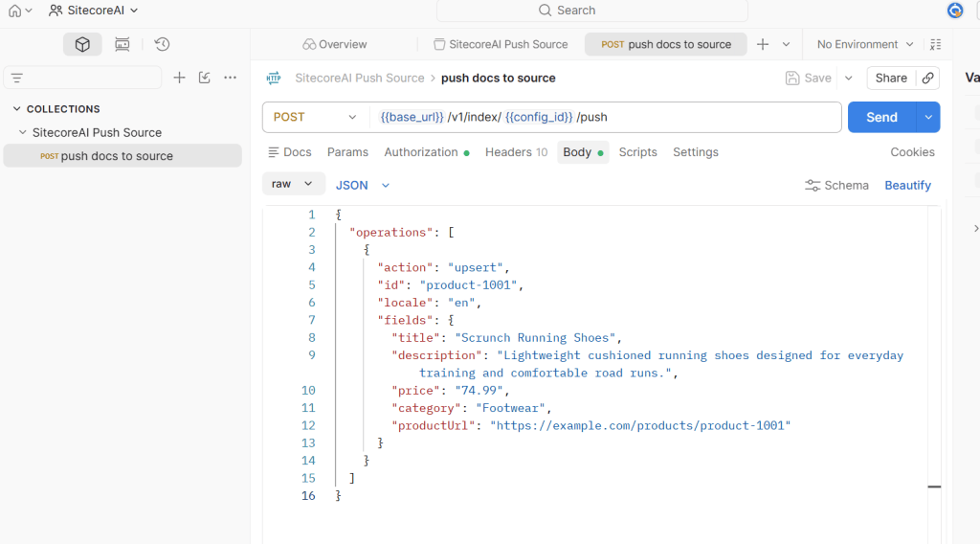This screenshot has height=544, width=980.
Task: Collapse the SitecoreAI Push Source collection
Action: [x=23, y=132]
